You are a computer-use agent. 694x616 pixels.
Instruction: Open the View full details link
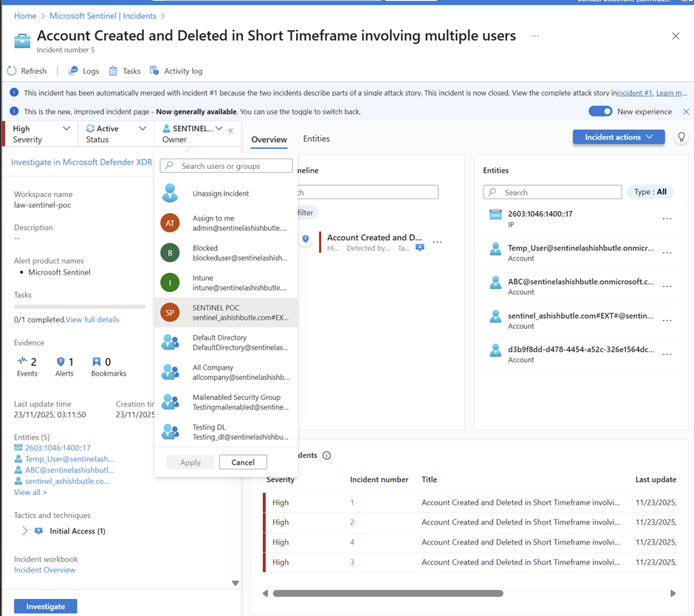click(x=92, y=319)
